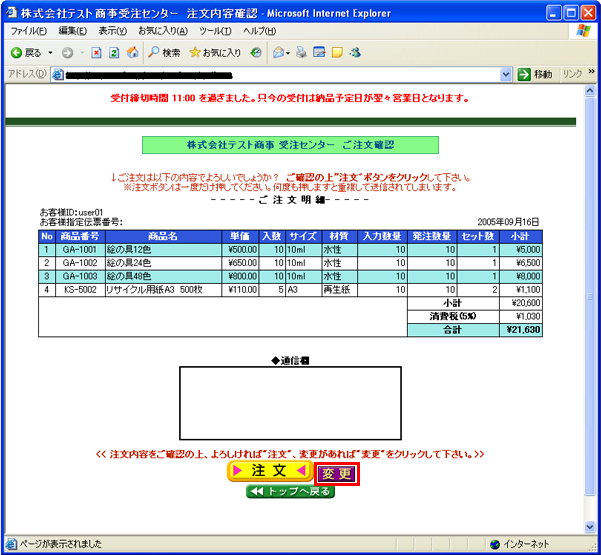Click the 商品名 column header

(x=163, y=236)
